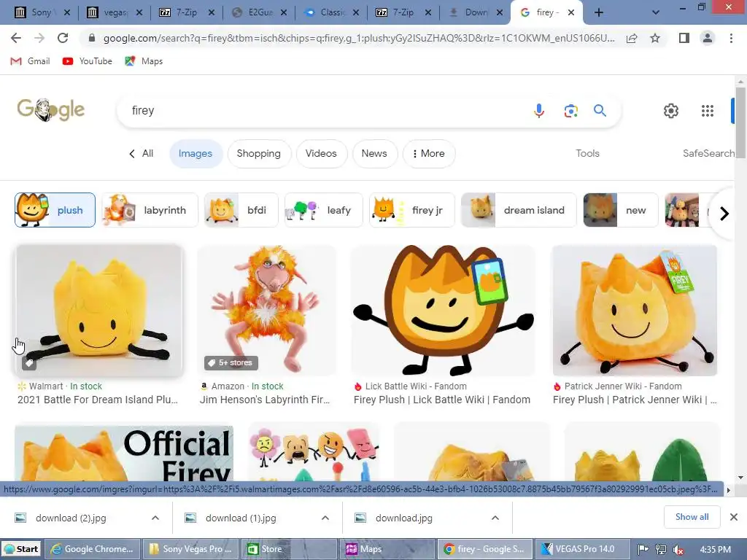Open Firey Plush Lick Battle Wiki link
Image resolution: width=747 pixels, height=560 pixels.
[x=441, y=400]
